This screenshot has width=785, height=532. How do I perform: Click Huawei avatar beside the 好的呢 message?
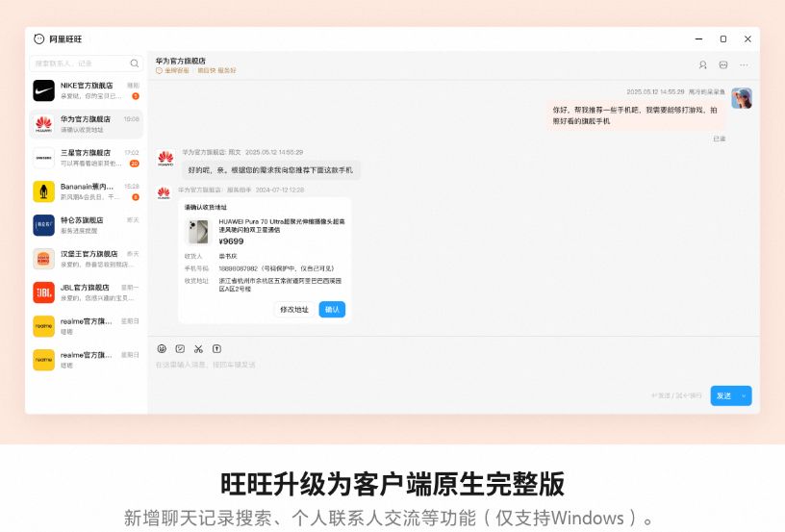(x=165, y=158)
